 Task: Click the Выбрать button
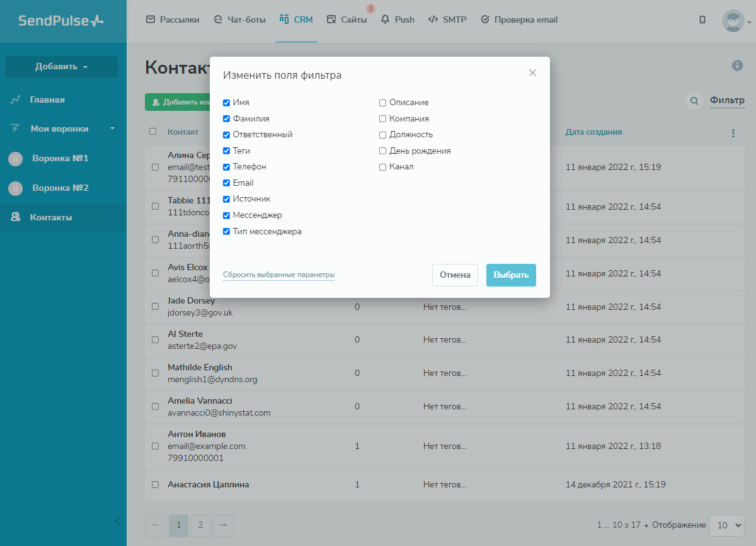point(511,275)
